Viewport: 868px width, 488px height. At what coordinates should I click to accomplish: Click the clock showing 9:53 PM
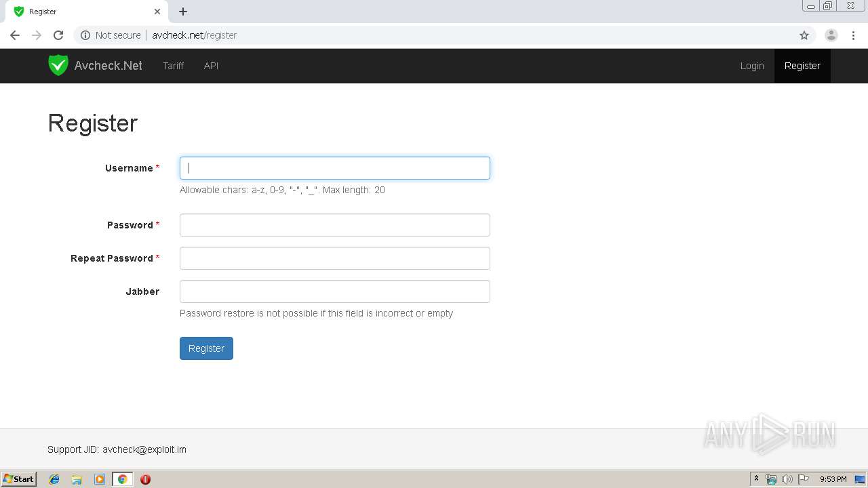coord(833,479)
